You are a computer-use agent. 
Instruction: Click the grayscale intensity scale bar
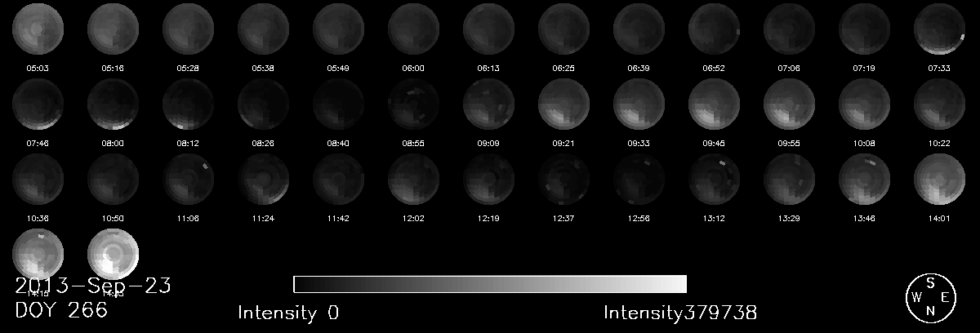pyautogui.click(x=490, y=284)
